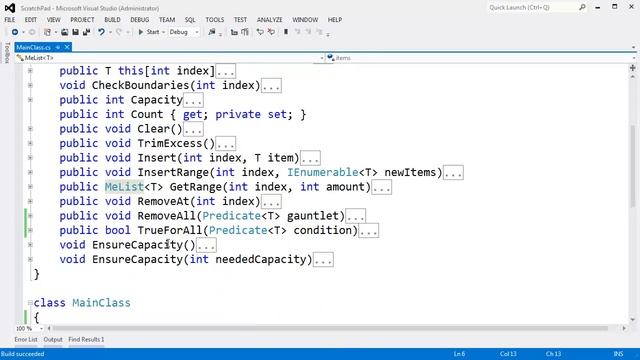Open the DEBUG menu
640x360 pixels.
click(140, 20)
